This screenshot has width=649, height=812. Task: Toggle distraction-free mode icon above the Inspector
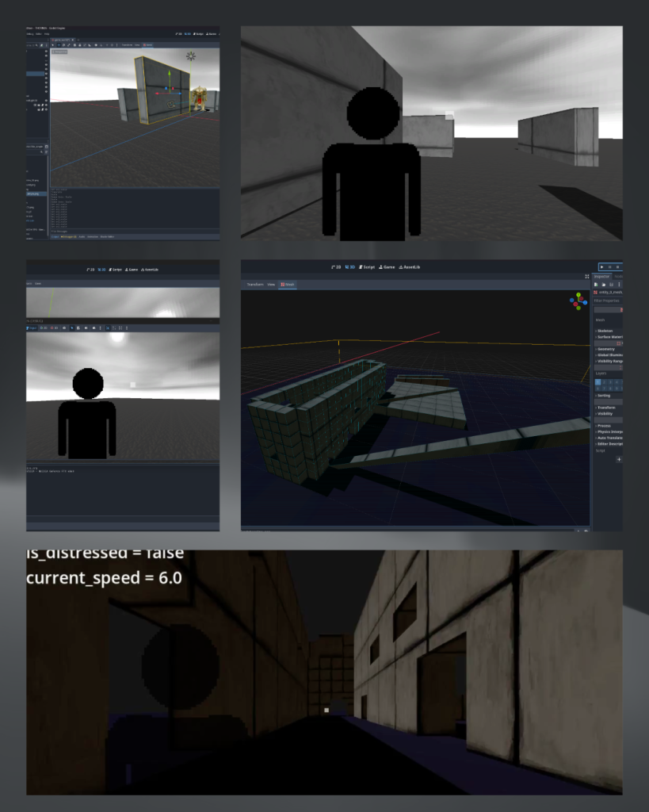pos(586,277)
